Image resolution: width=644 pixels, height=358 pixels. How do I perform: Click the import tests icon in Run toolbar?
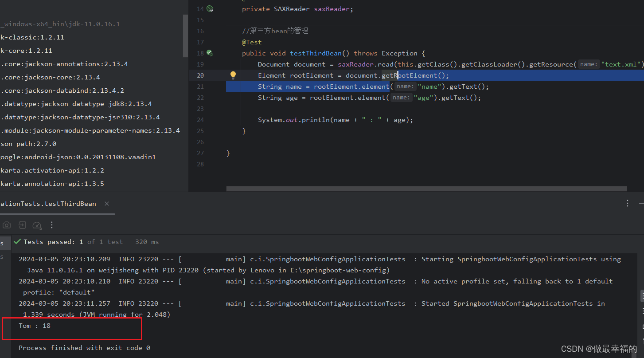22,225
